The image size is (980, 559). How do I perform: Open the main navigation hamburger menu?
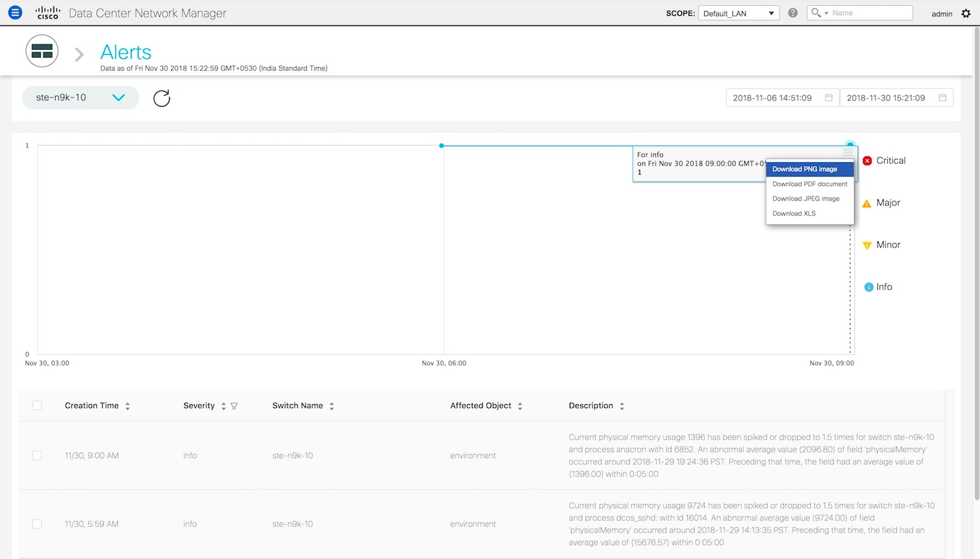(x=15, y=12)
